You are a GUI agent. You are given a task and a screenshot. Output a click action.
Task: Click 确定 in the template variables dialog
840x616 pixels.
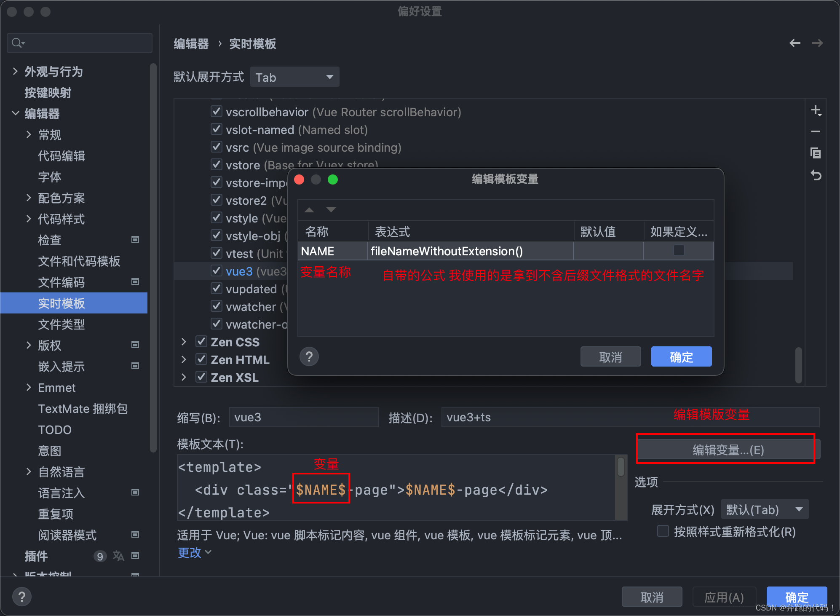point(681,357)
